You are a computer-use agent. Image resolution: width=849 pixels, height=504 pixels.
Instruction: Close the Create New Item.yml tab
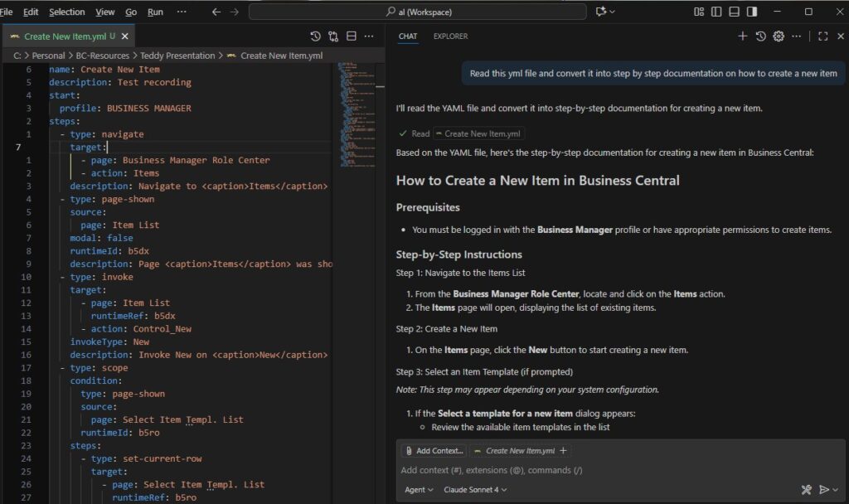pyautogui.click(x=125, y=36)
